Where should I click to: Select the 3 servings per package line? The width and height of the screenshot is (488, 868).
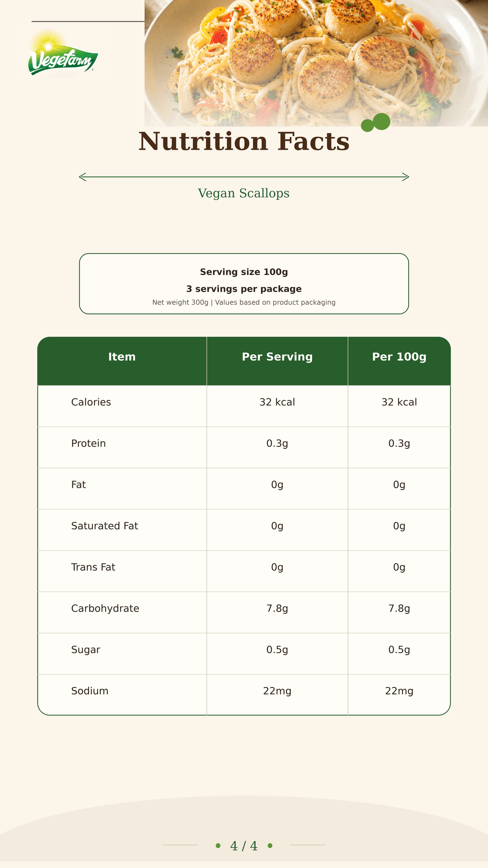[x=244, y=289]
